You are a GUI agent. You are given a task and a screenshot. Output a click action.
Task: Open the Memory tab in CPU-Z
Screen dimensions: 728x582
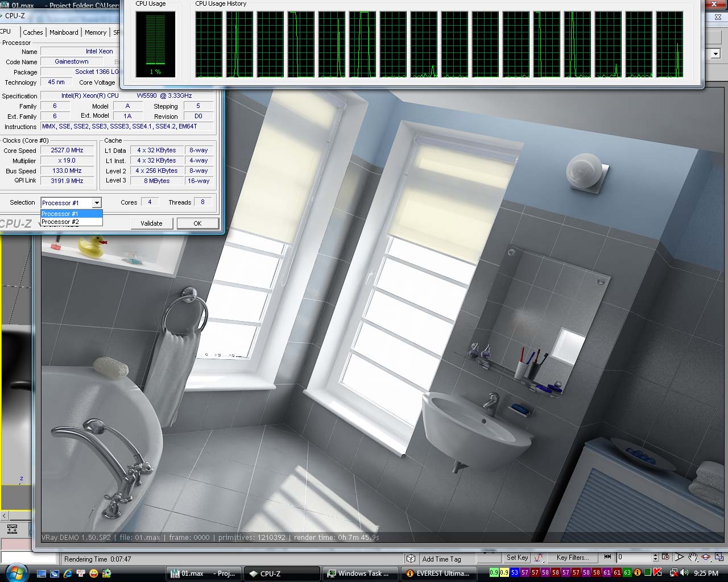[96, 32]
